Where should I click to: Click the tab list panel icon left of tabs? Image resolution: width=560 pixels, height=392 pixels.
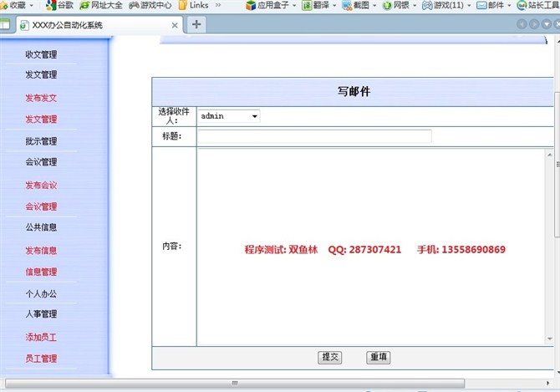point(5,24)
